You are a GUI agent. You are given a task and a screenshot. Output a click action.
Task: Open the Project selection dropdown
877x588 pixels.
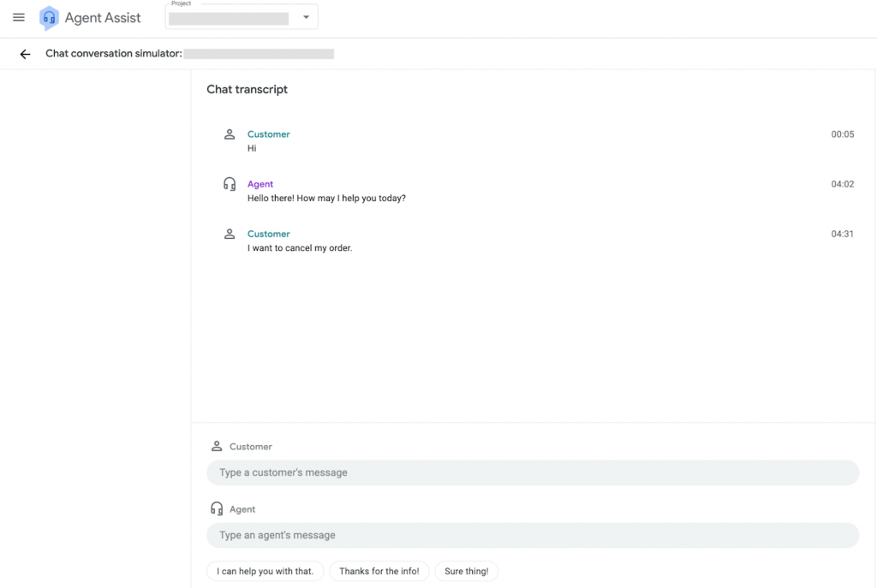pyautogui.click(x=240, y=17)
